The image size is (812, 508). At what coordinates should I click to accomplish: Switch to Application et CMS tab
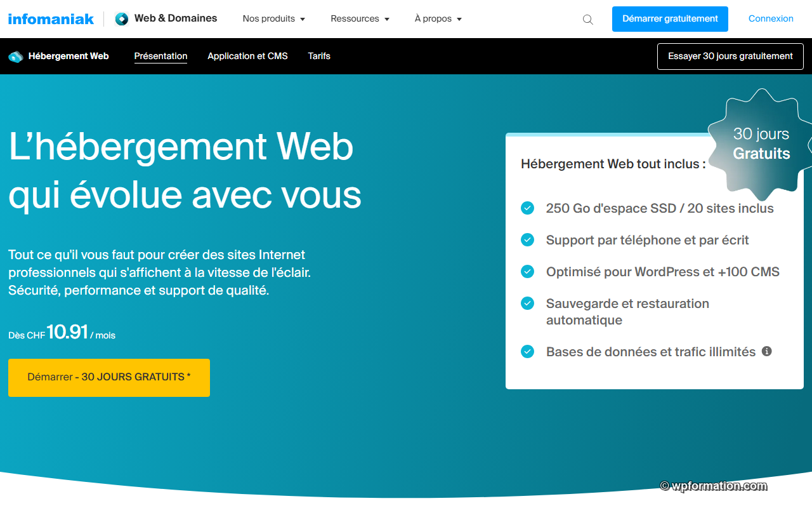(247, 56)
